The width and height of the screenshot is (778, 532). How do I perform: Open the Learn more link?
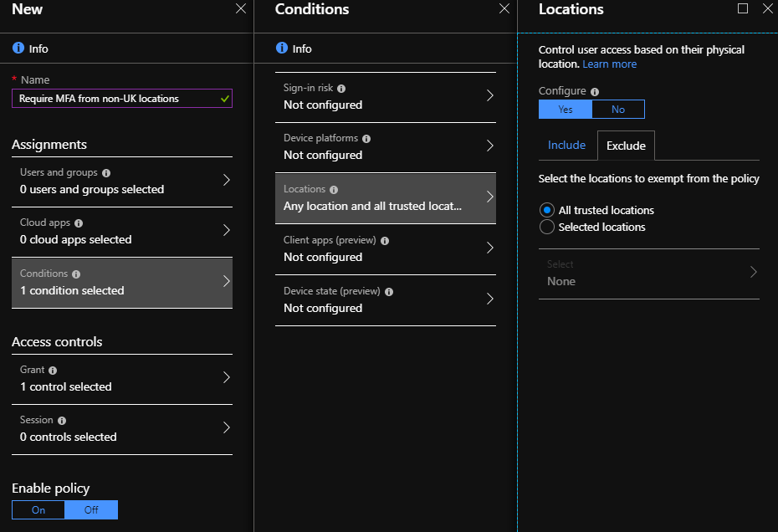tap(609, 64)
